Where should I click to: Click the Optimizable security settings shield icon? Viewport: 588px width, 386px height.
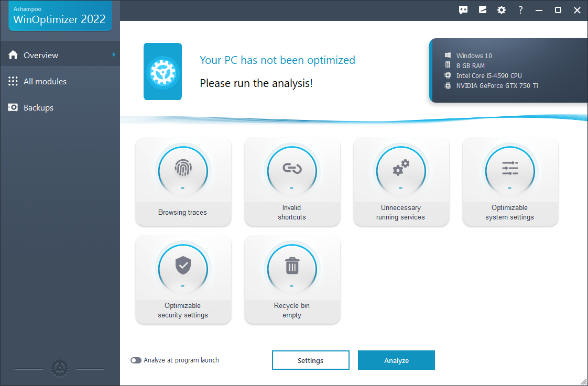(183, 266)
